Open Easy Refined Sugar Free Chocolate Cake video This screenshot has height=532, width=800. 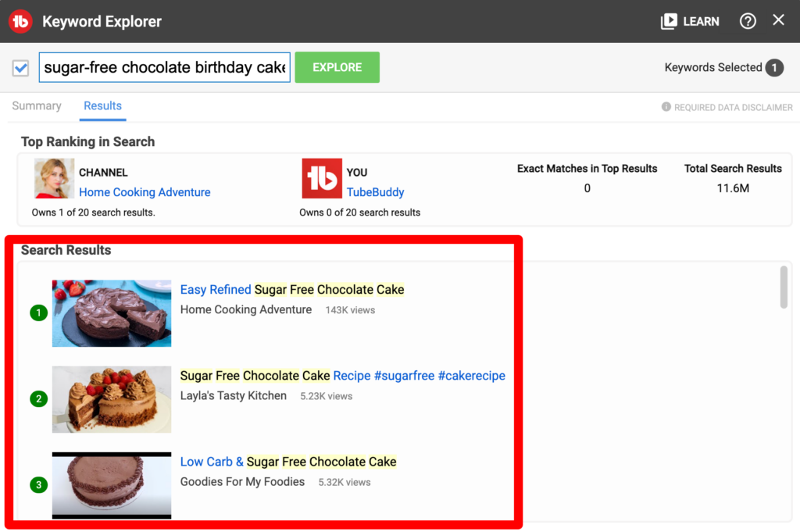[x=291, y=290]
